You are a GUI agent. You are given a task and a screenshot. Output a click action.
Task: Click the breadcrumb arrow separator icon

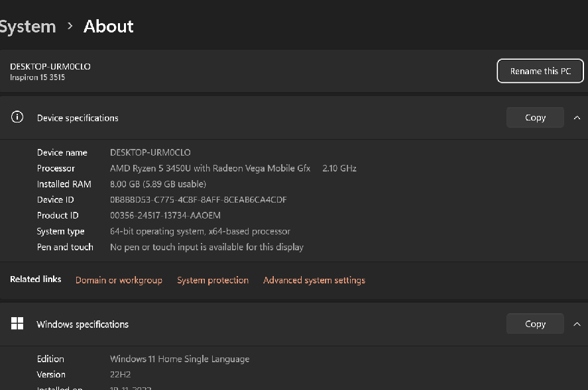[70, 26]
